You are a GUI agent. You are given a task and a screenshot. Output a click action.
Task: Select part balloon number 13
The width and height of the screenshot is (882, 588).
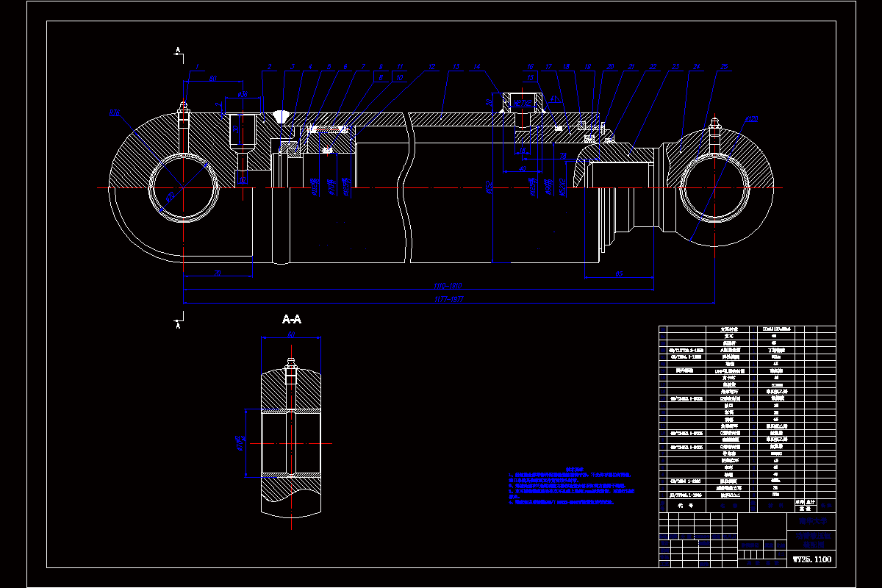pyautogui.click(x=455, y=66)
